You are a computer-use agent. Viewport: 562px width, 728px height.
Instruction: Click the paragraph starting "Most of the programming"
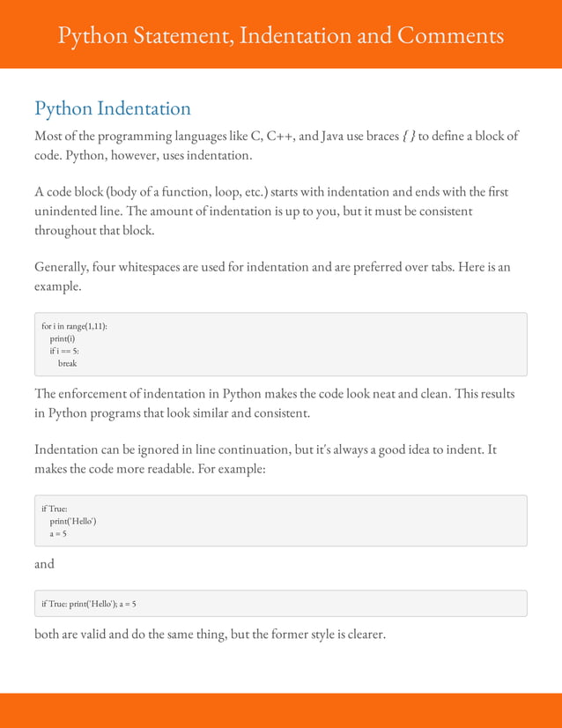coord(276,145)
